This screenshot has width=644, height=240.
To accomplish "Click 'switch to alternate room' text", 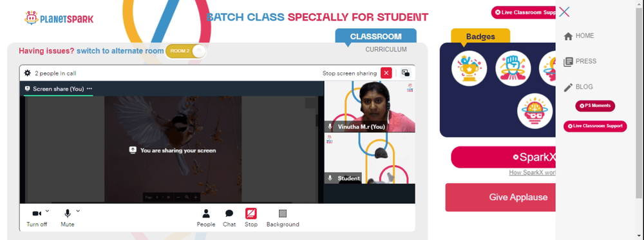I will tap(120, 51).
